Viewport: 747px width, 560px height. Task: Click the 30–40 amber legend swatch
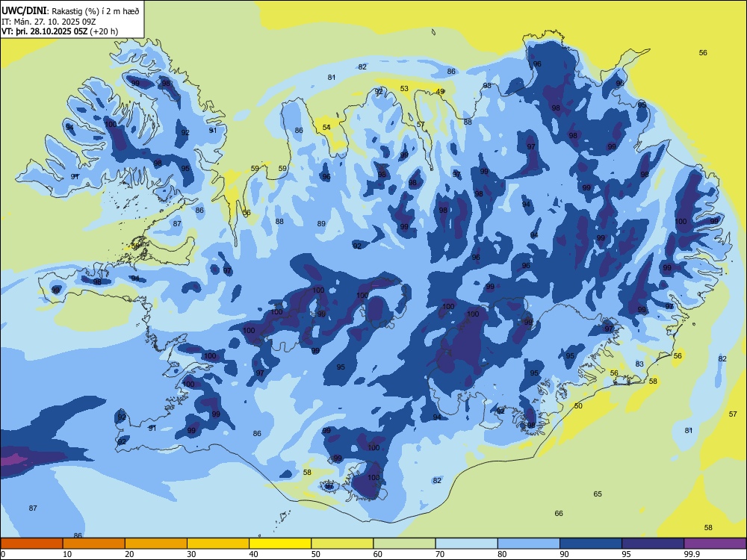tap(218, 544)
